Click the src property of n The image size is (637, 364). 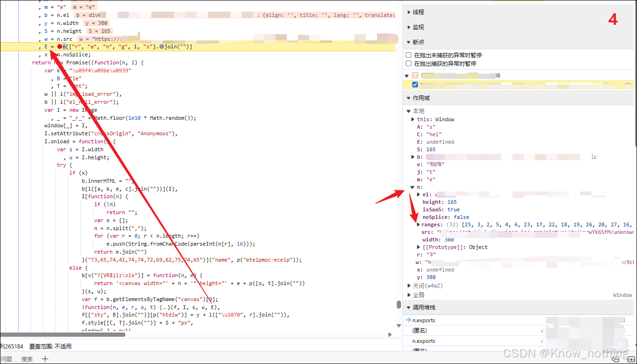point(527,232)
